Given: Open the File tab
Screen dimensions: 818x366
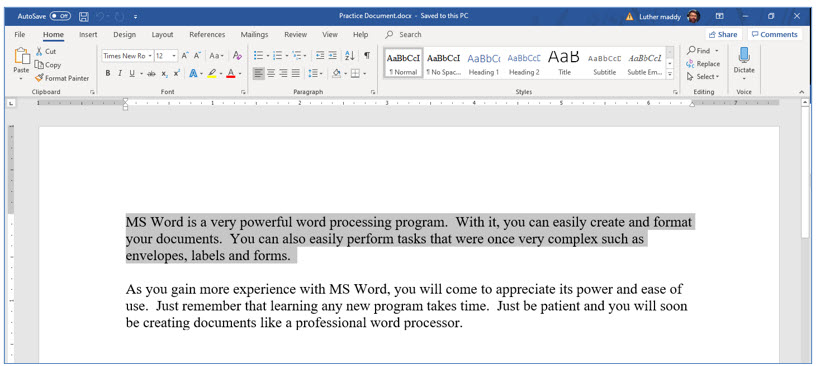Looking at the screenshot, I should point(20,34).
